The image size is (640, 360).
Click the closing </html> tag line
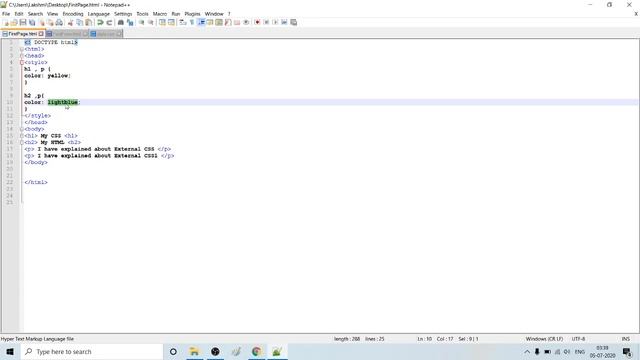click(36, 182)
